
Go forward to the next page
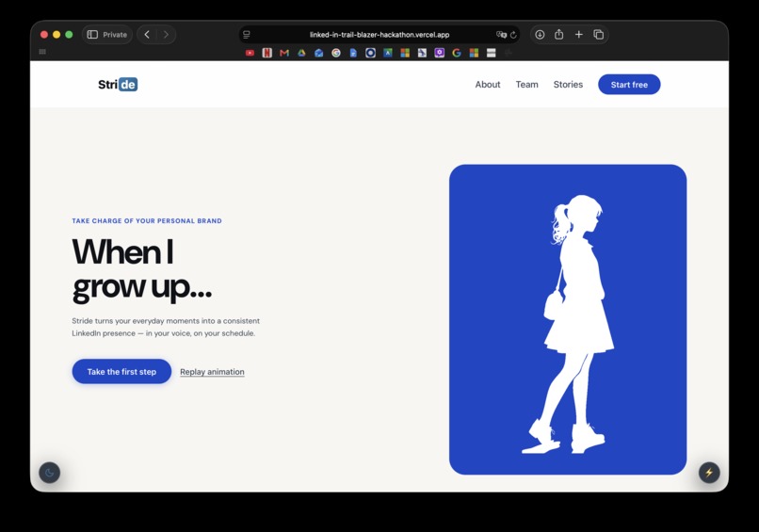click(x=166, y=35)
